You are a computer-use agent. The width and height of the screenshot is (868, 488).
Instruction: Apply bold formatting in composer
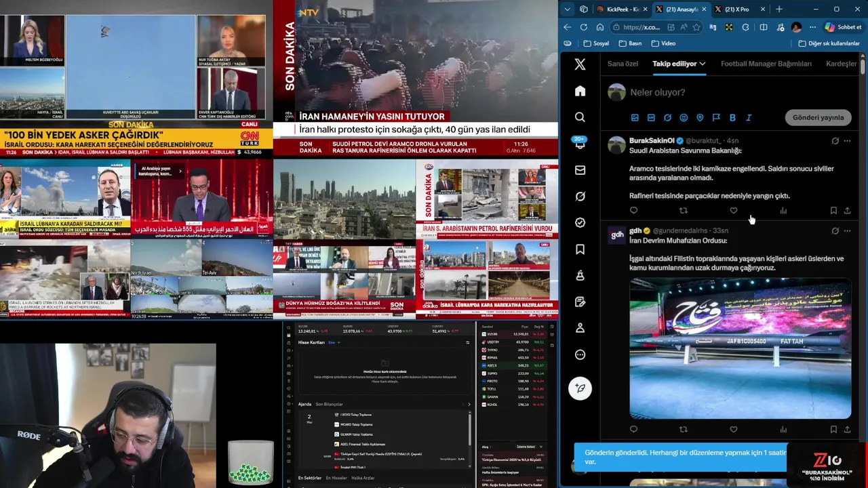point(732,117)
